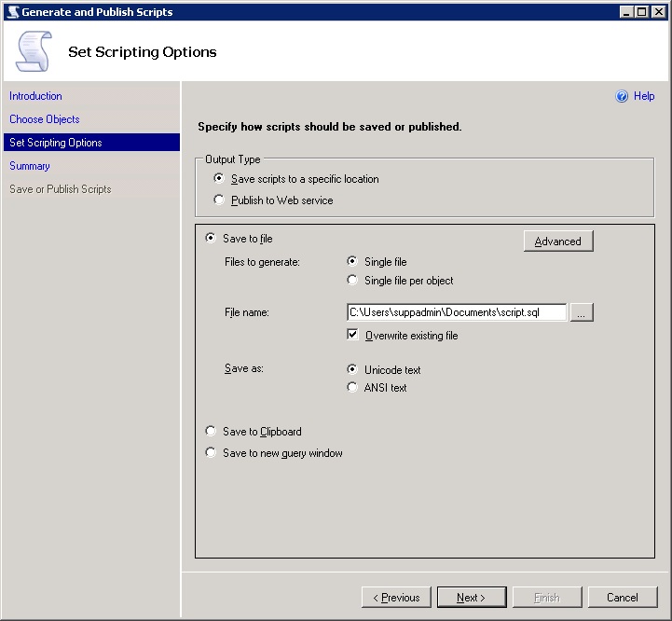Select the Save to file radio button
The height and width of the screenshot is (621, 672).
(211, 239)
